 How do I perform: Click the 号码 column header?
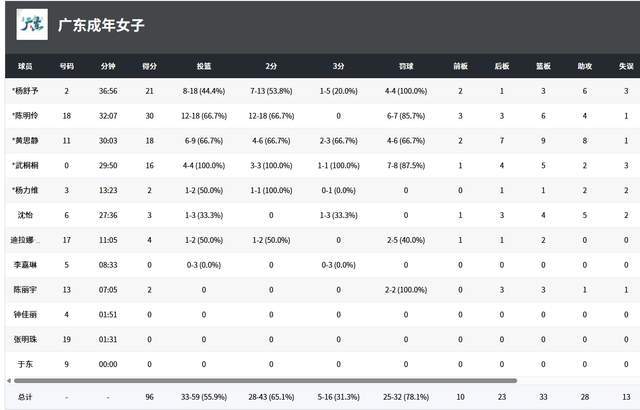pyautogui.click(x=66, y=66)
